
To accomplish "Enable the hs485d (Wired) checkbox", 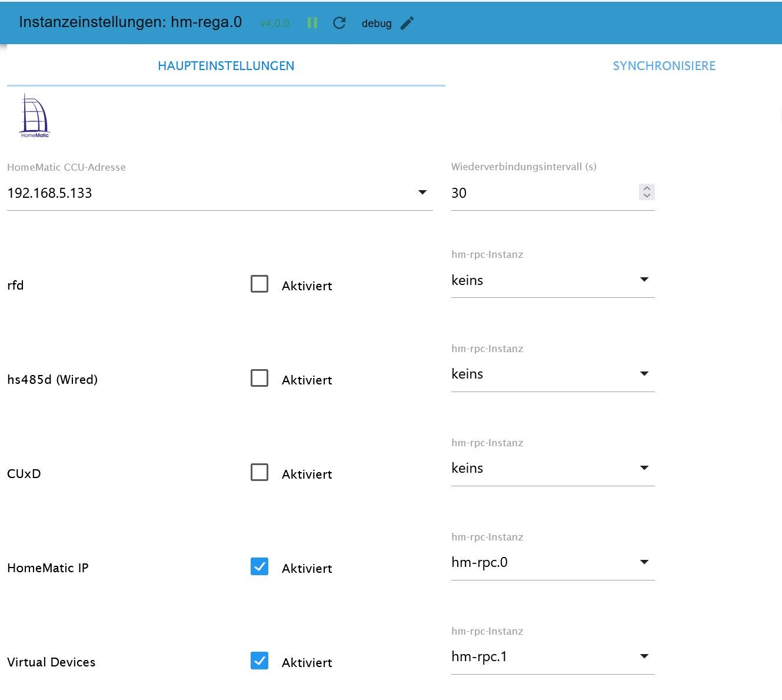I will pyautogui.click(x=259, y=378).
